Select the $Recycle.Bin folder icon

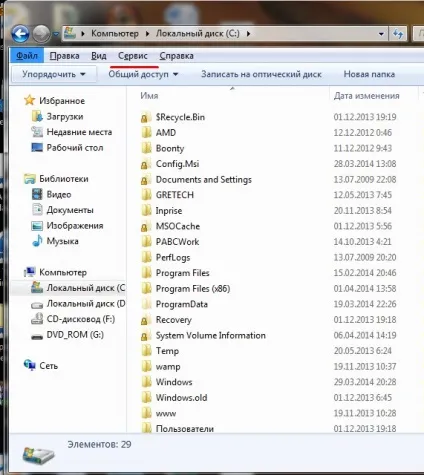coord(146,117)
